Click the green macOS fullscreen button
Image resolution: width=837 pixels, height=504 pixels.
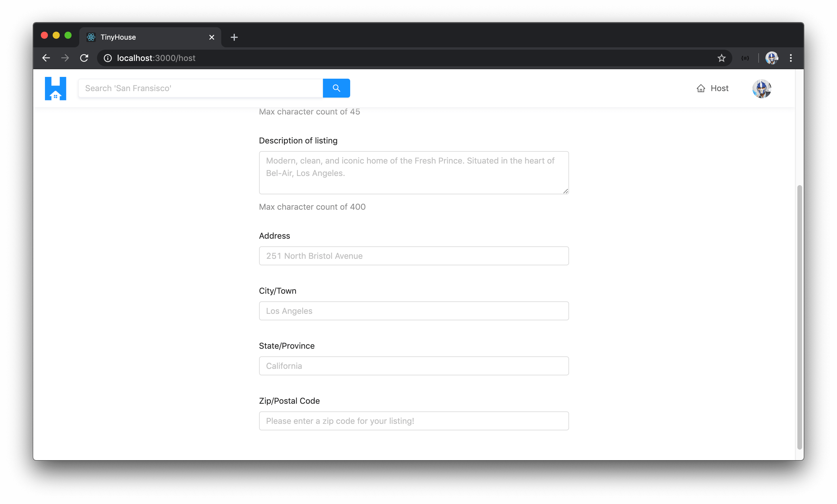click(x=68, y=35)
